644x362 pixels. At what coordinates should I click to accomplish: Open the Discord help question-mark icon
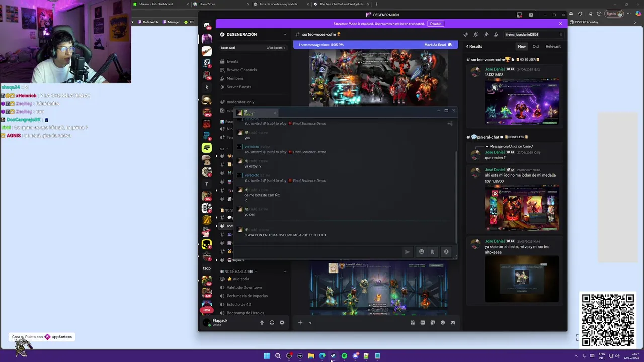click(531, 15)
